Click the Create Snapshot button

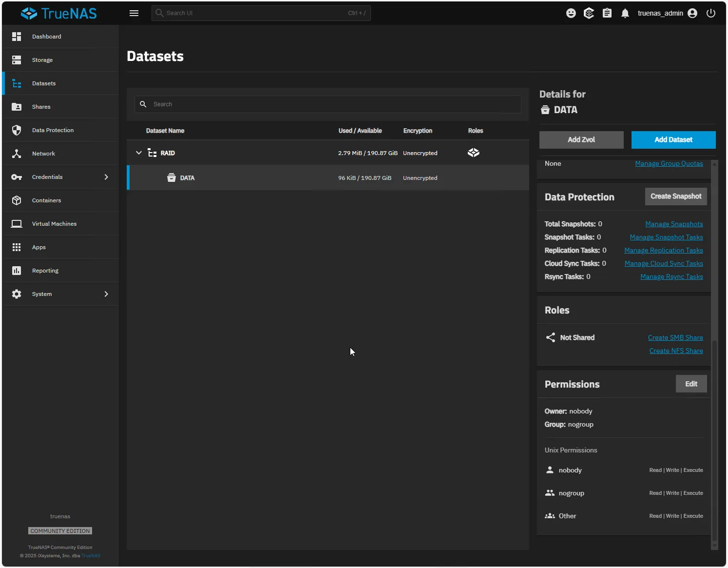pos(675,196)
